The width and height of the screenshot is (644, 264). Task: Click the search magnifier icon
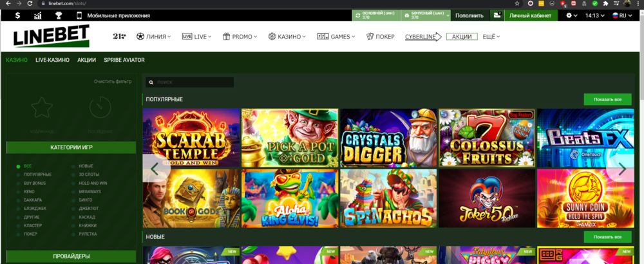[152, 82]
